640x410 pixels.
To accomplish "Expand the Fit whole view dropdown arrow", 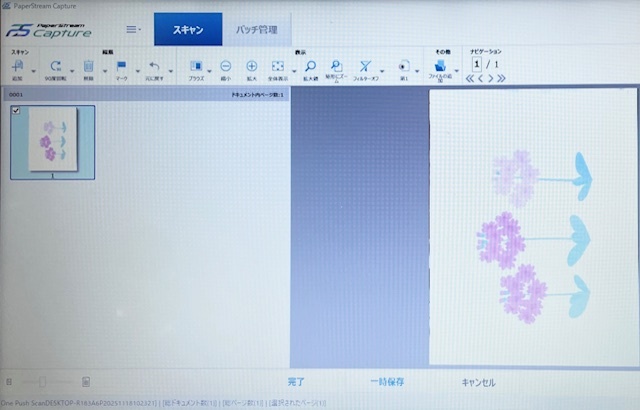I will pyautogui.click(x=294, y=71).
